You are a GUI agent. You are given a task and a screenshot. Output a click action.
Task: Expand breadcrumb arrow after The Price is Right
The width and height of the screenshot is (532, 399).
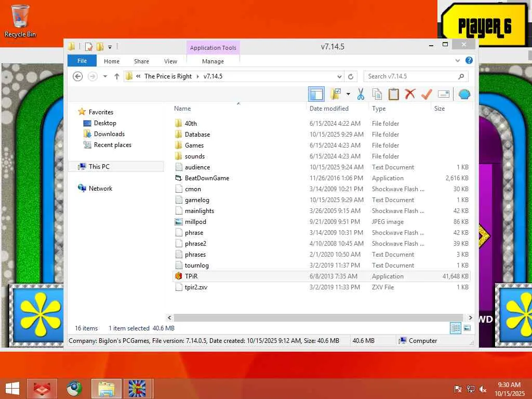(x=198, y=76)
